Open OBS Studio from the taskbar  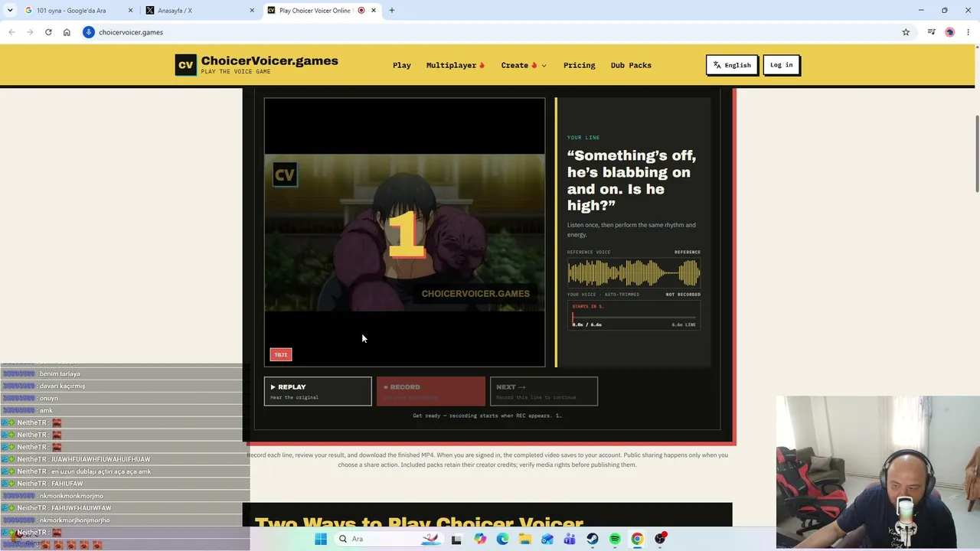(x=660, y=539)
